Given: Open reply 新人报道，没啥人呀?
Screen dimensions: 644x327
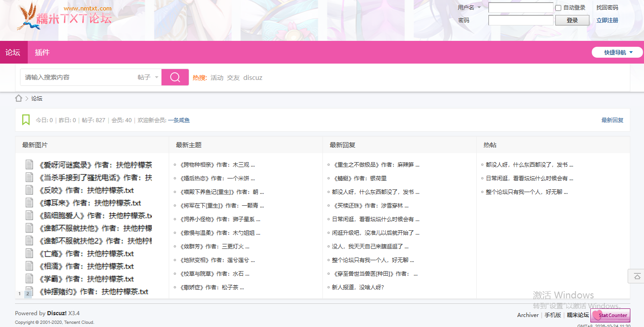Looking at the screenshot, I should 358,287.
